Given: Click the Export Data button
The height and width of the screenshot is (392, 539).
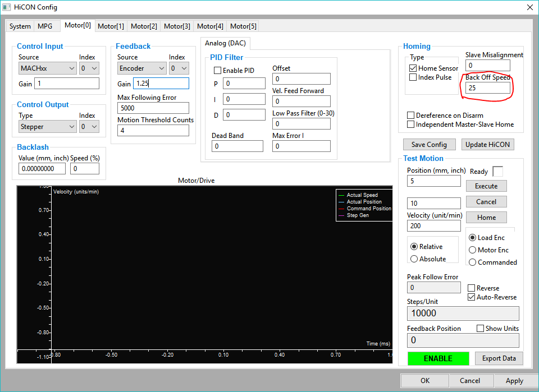Looking at the screenshot, I should (499, 358).
